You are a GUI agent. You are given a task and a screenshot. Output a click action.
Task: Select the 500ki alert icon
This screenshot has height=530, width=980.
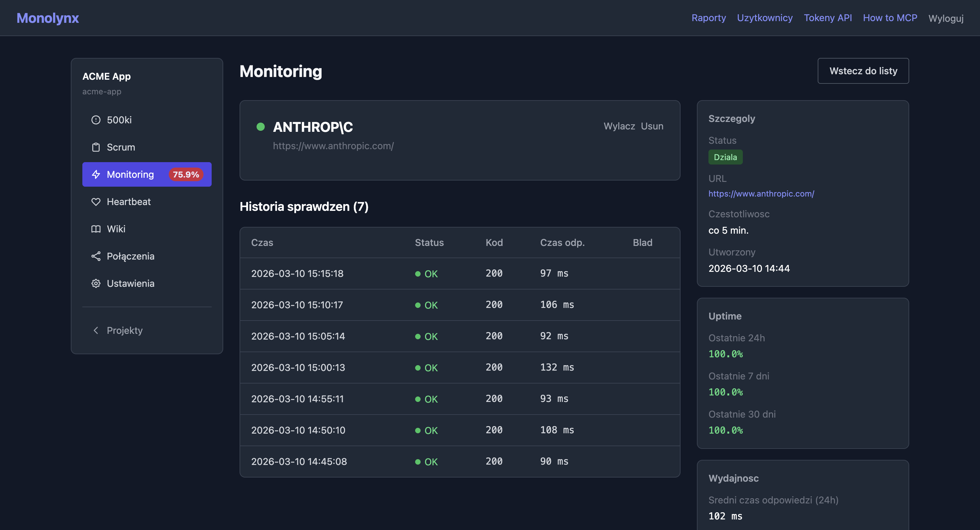(x=96, y=120)
